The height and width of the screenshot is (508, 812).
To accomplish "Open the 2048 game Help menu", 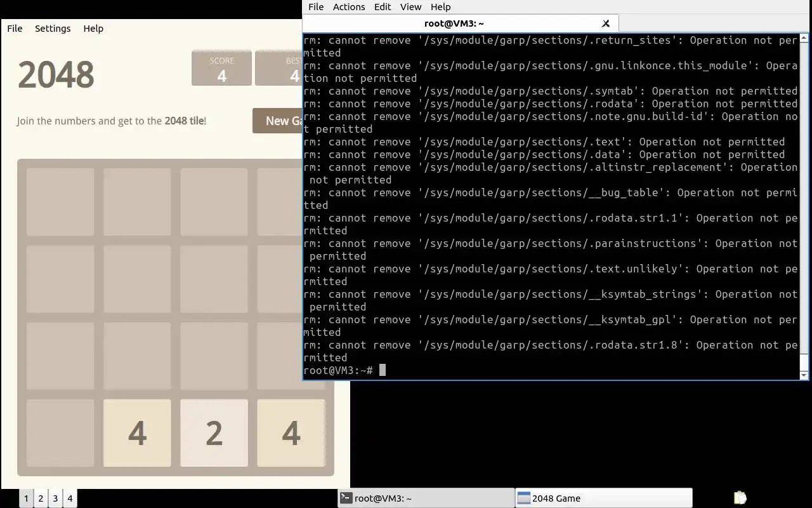I will tap(93, 29).
